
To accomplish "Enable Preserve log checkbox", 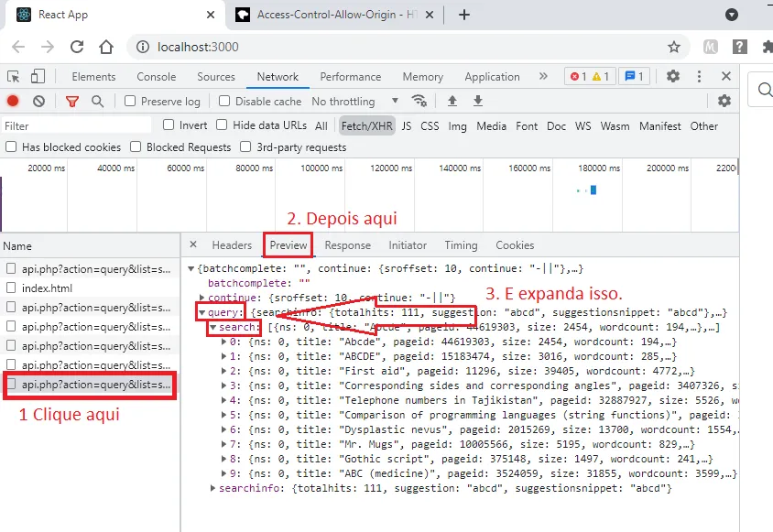I will click(x=130, y=101).
